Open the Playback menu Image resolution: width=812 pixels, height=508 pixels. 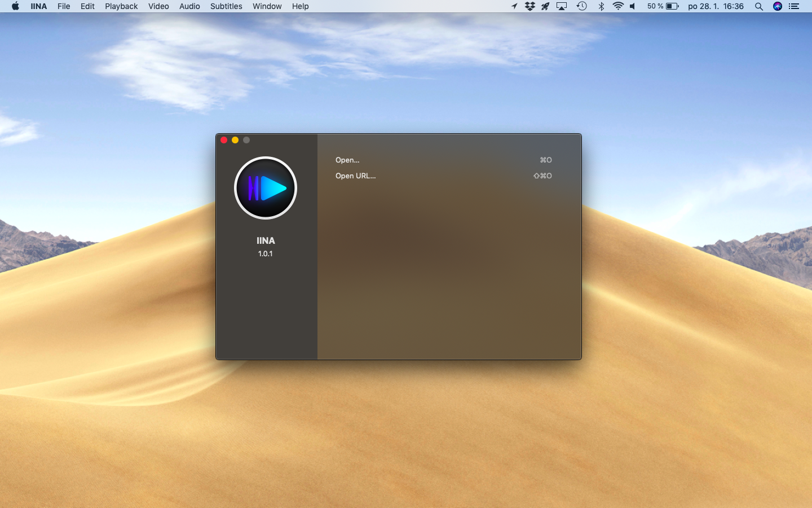[x=121, y=6]
